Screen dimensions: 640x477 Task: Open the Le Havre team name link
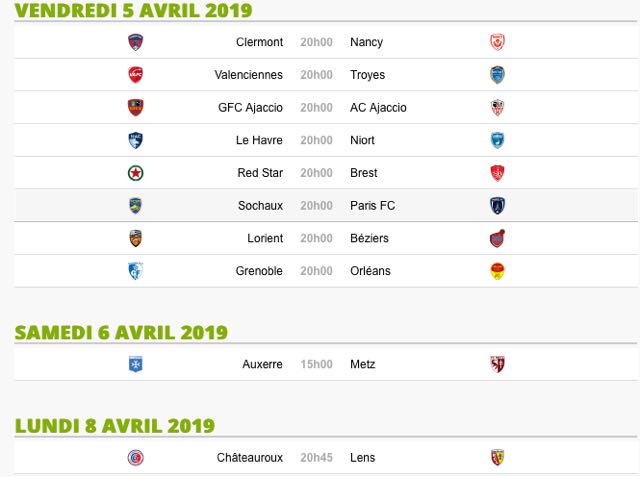click(x=259, y=140)
